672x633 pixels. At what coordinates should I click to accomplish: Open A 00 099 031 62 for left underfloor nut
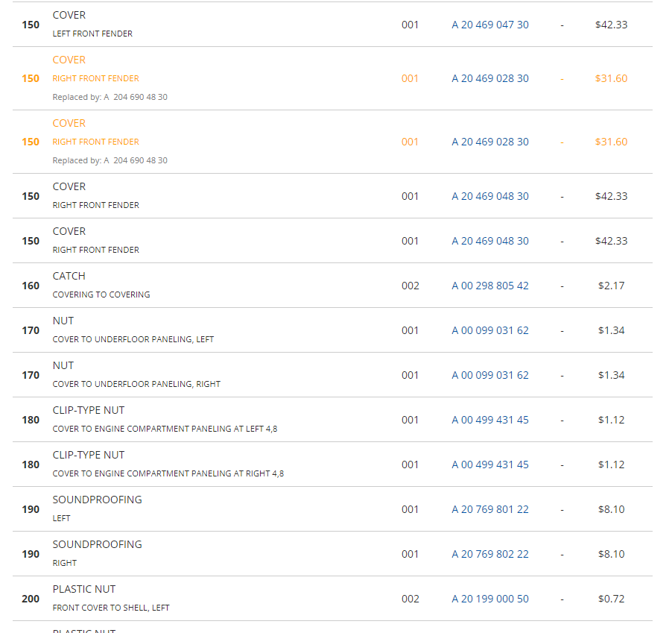coord(490,330)
